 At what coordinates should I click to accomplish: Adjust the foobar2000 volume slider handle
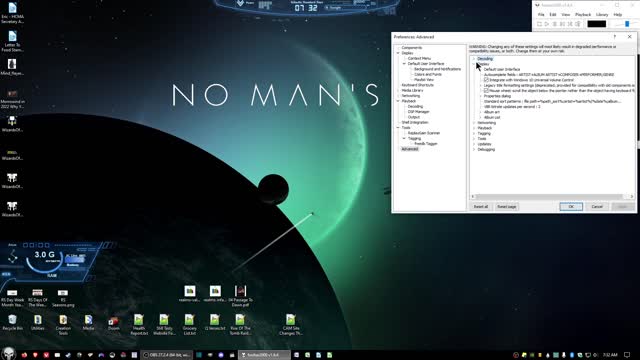627,24
